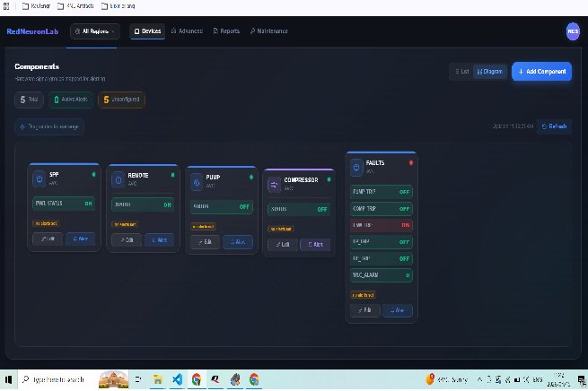Click Alert on the FAULTS card

(x=398, y=310)
